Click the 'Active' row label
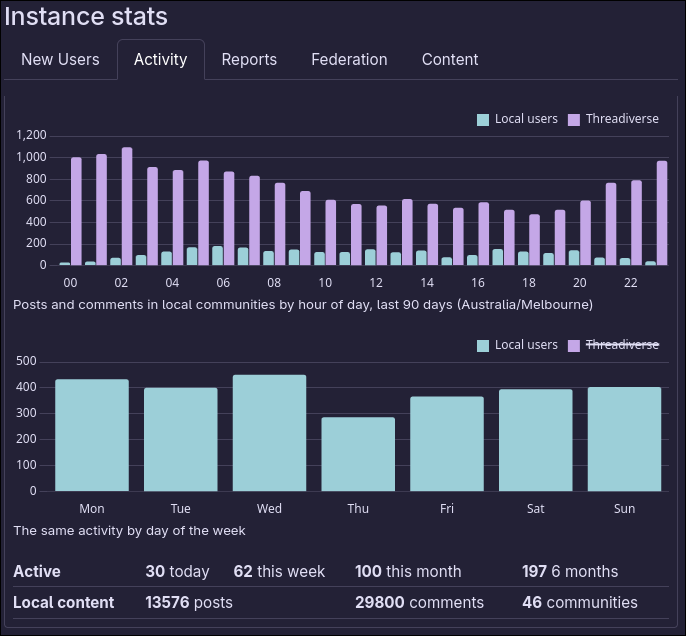This screenshot has width=686, height=636. 37,572
